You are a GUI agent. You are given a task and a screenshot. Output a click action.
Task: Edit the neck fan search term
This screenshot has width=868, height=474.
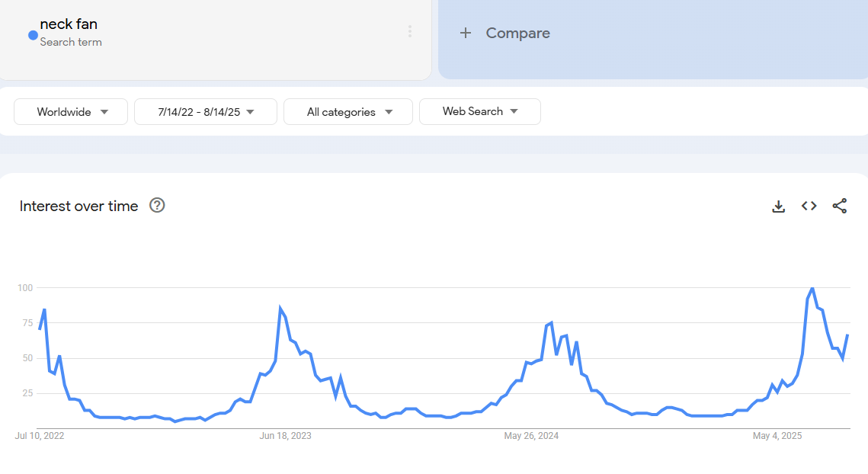69,24
